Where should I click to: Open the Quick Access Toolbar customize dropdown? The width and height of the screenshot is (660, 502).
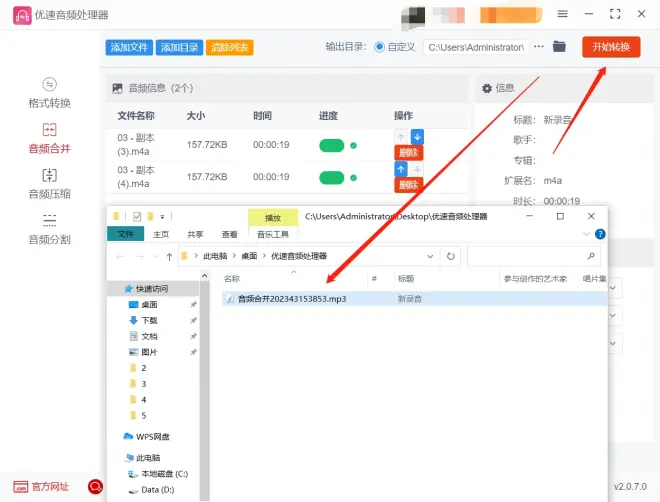tap(162, 216)
